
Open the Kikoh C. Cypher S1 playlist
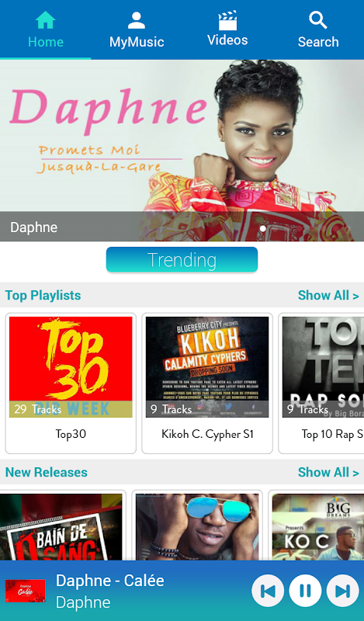(207, 383)
